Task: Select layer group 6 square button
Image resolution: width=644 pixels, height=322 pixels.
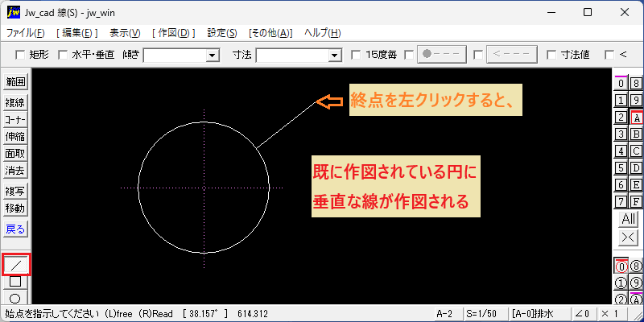Action: click(x=621, y=185)
